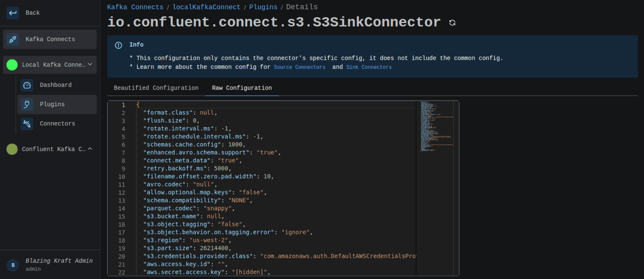Viewport: 644px width, 279px height.
Task: Click the "connect.meta.data" line
Action: point(192,161)
